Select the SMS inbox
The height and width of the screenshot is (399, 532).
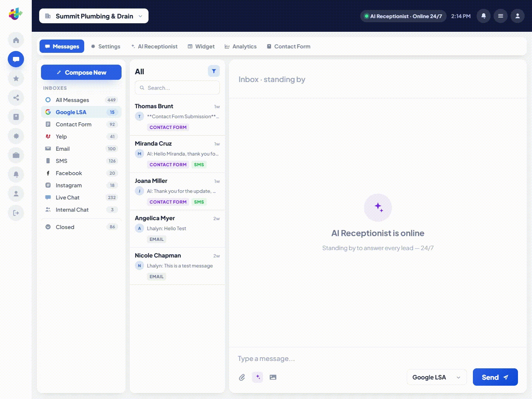point(81,161)
